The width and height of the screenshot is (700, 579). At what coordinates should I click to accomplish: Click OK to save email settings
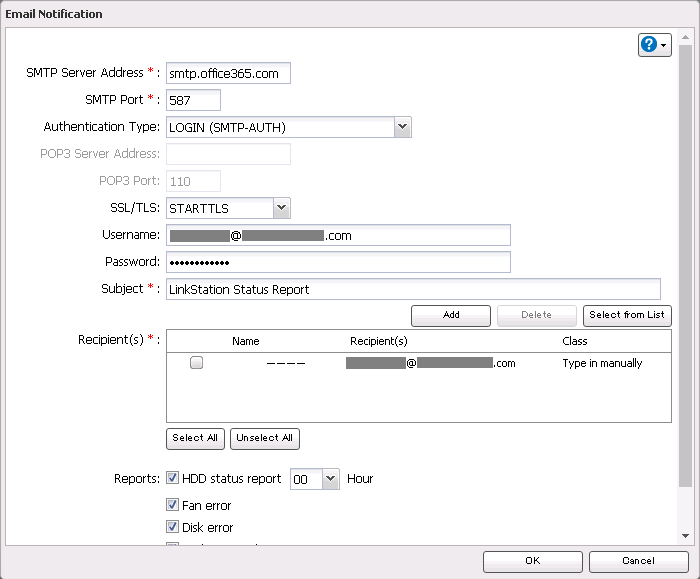[x=533, y=561]
